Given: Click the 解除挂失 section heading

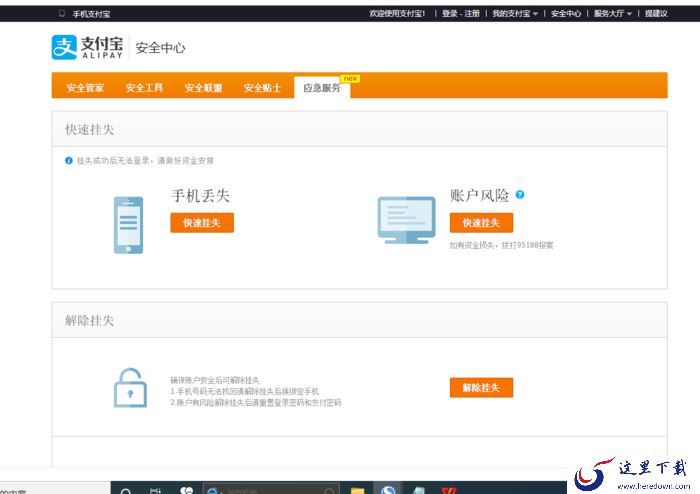Looking at the screenshot, I should (x=90, y=320).
